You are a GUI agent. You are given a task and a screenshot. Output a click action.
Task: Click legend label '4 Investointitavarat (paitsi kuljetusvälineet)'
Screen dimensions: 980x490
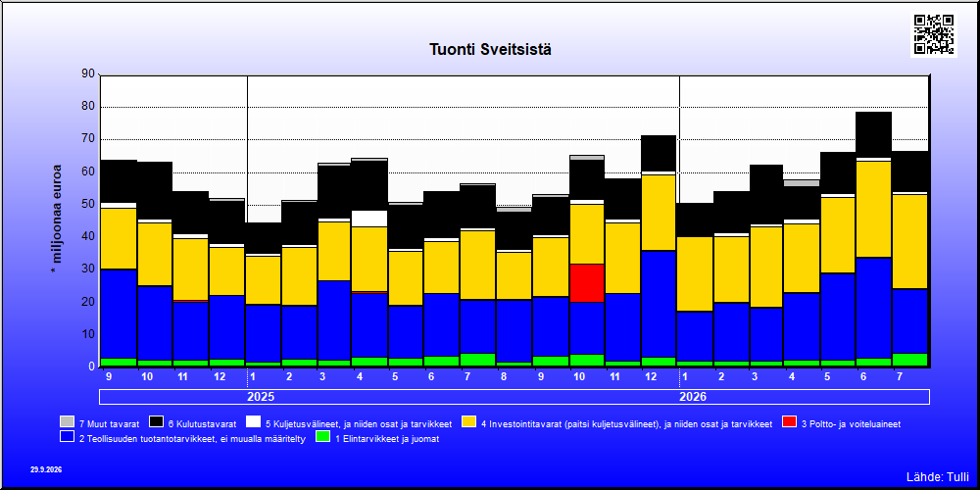tap(627, 423)
